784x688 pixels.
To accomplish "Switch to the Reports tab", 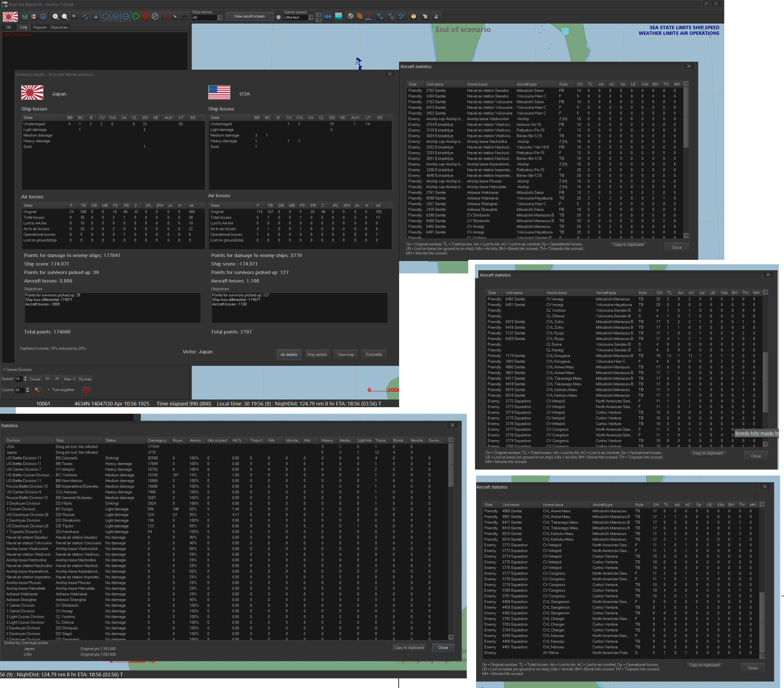I will pyautogui.click(x=39, y=27).
